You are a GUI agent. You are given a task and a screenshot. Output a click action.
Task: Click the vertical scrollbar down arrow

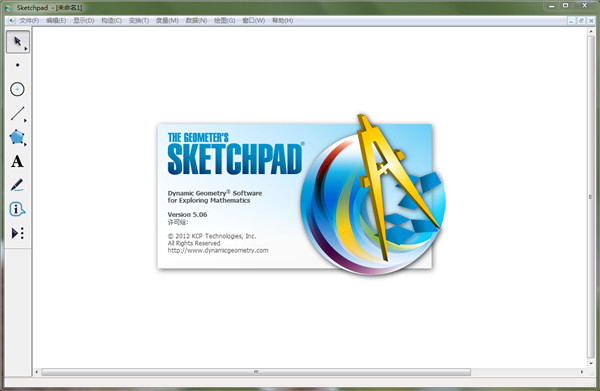591,363
